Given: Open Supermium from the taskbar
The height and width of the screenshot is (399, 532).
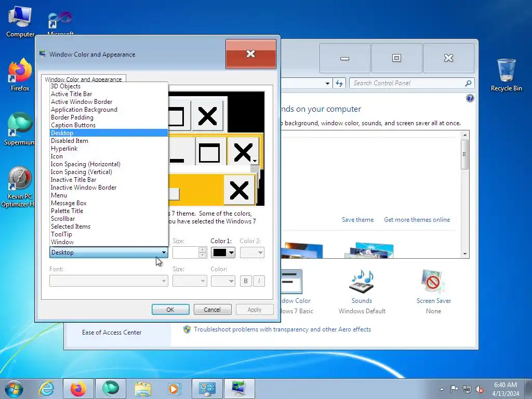Looking at the screenshot, I should [111, 389].
